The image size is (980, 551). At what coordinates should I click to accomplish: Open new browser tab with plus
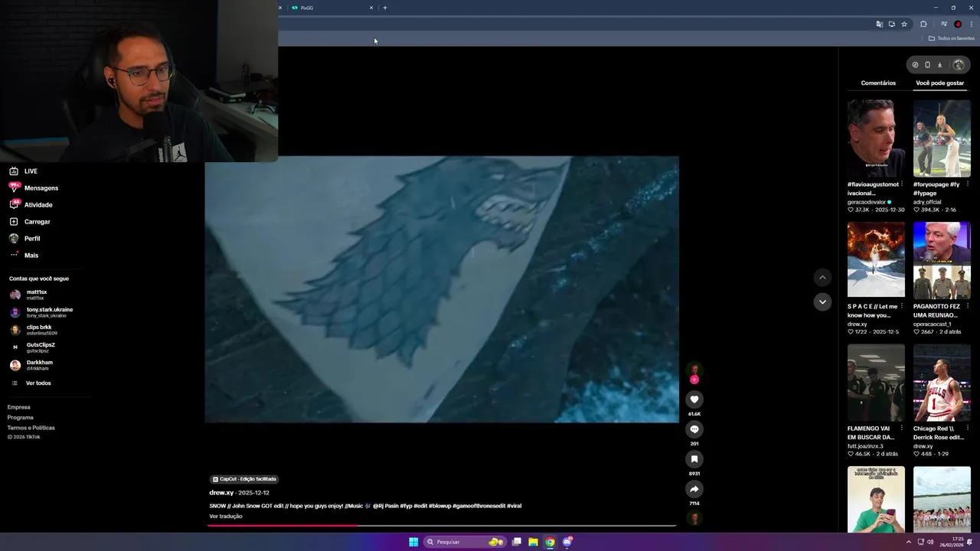pyautogui.click(x=385, y=8)
